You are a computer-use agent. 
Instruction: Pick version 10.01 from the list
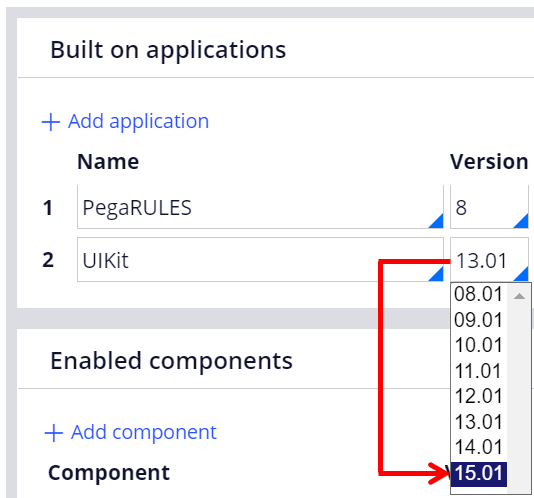[478, 345]
